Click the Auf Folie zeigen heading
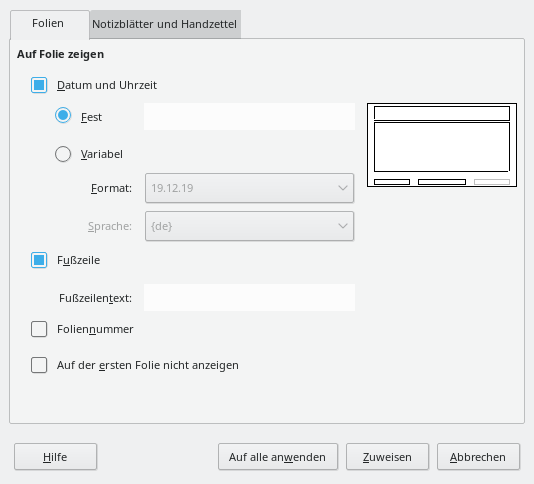This screenshot has height=484, width=534. [x=60, y=54]
